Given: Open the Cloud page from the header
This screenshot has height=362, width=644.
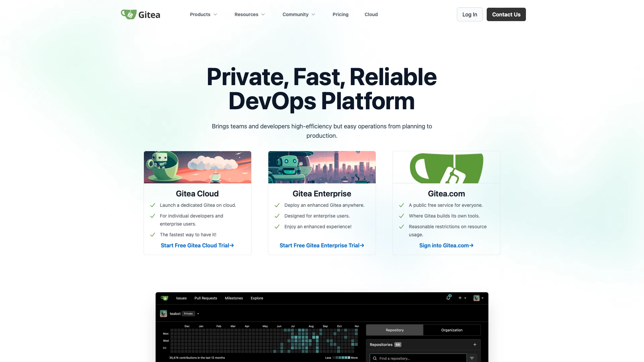Looking at the screenshot, I should tap(371, 14).
